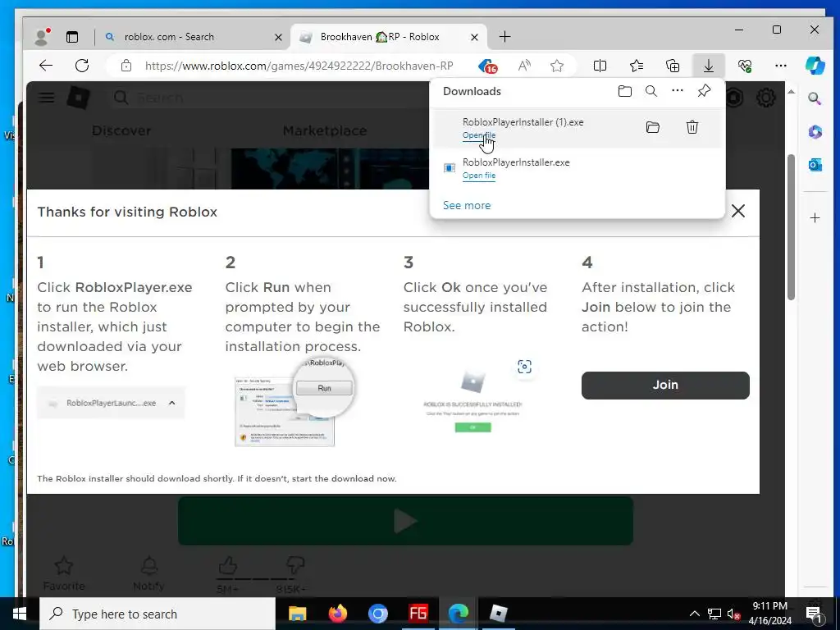Like the game with thumbs up
Image resolution: width=840 pixels, height=630 pixels.
228,566
